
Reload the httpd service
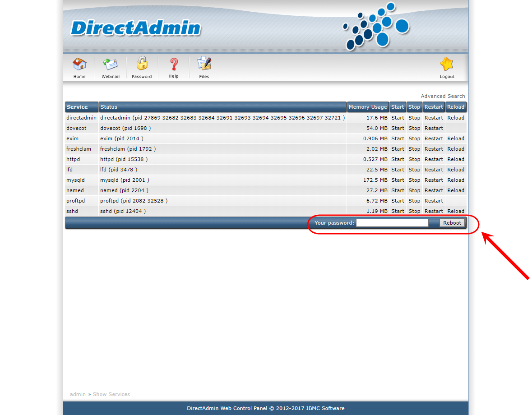pos(456,159)
